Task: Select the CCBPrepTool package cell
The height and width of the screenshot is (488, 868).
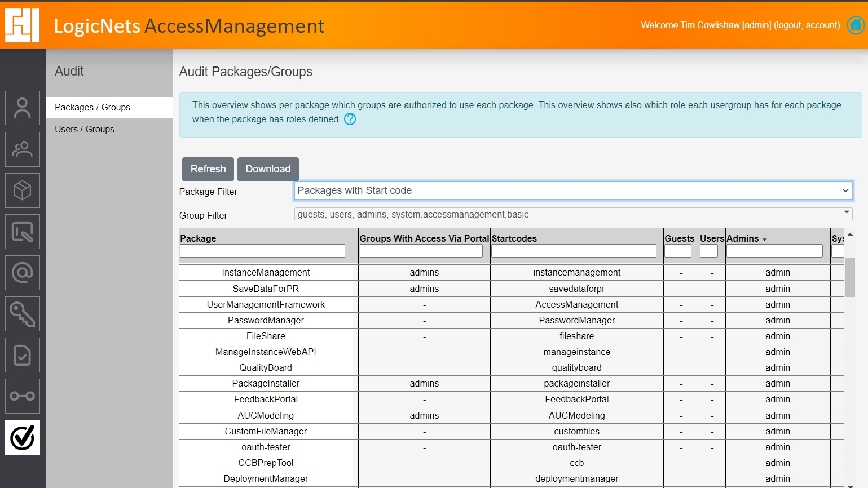Action: (266, 463)
